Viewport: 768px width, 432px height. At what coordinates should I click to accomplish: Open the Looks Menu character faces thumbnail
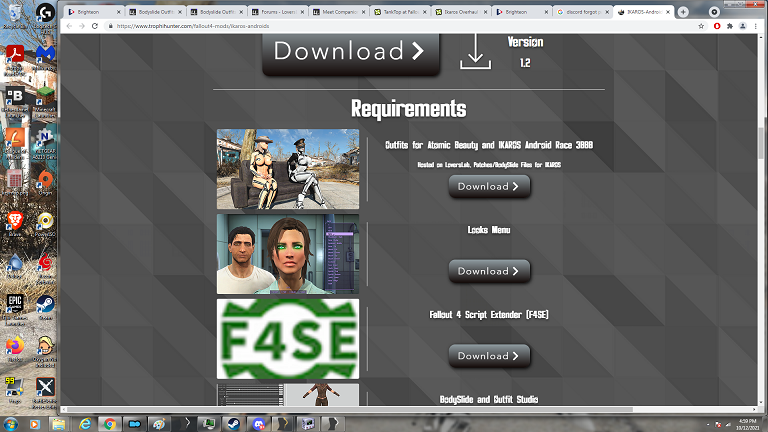click(288, 254)
